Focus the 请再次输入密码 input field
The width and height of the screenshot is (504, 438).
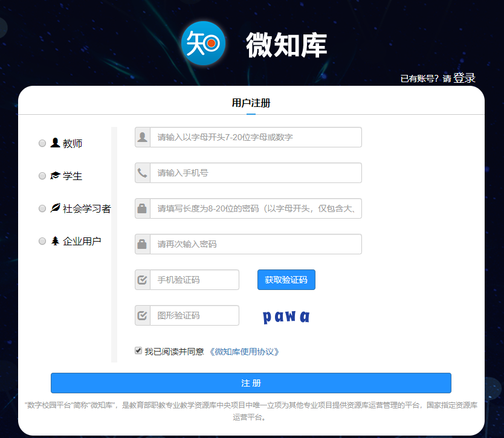click(x=256, y=244)
